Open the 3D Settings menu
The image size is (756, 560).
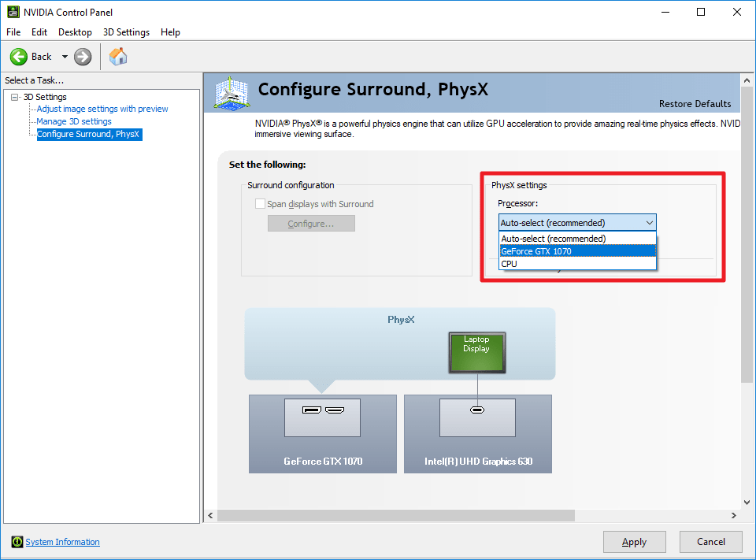click(126, 32)
